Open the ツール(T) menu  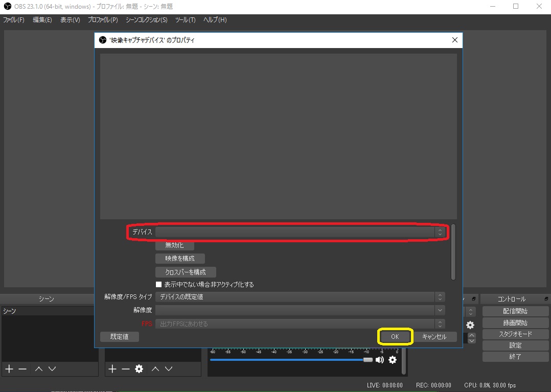click(x=185, y=20)
